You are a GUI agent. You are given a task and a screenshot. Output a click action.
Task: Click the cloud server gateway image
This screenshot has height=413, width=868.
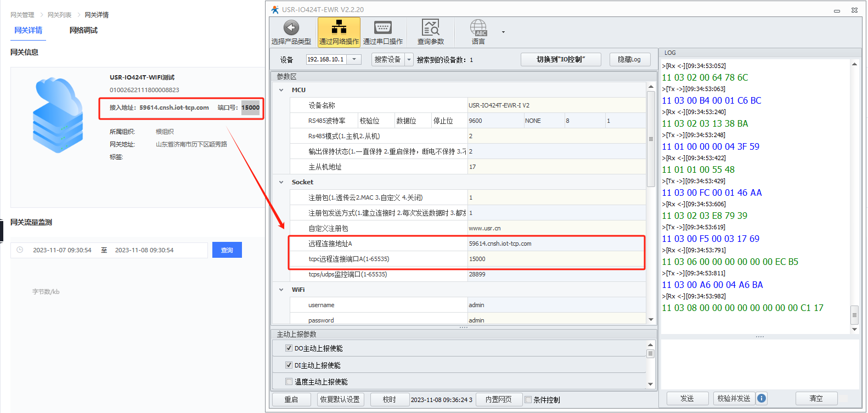click(58, 115)
